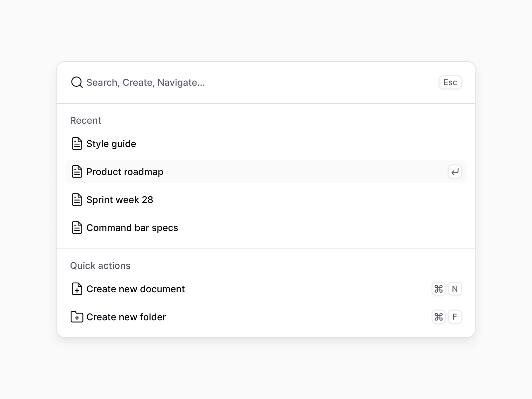Click the Command key badge beside N
Viewport: 532px width, 399px height.
click(x=439, y=289)
